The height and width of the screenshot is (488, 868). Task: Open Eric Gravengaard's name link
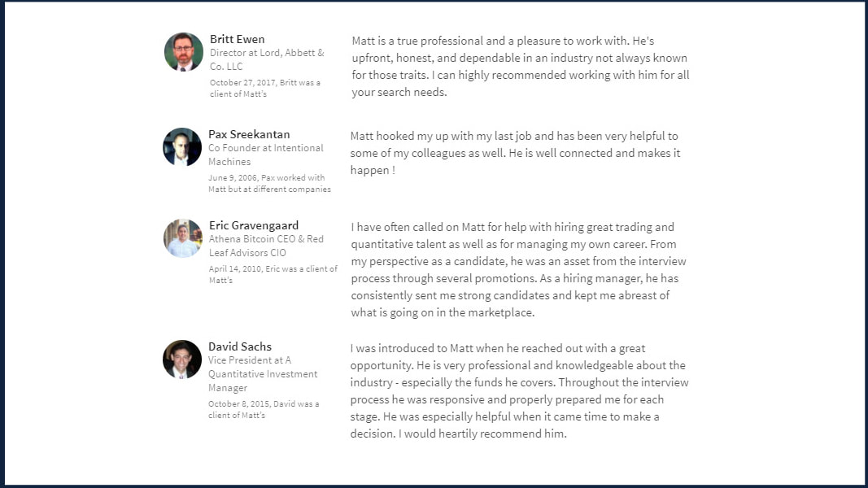pyautogui.click(x=254, y=225)
